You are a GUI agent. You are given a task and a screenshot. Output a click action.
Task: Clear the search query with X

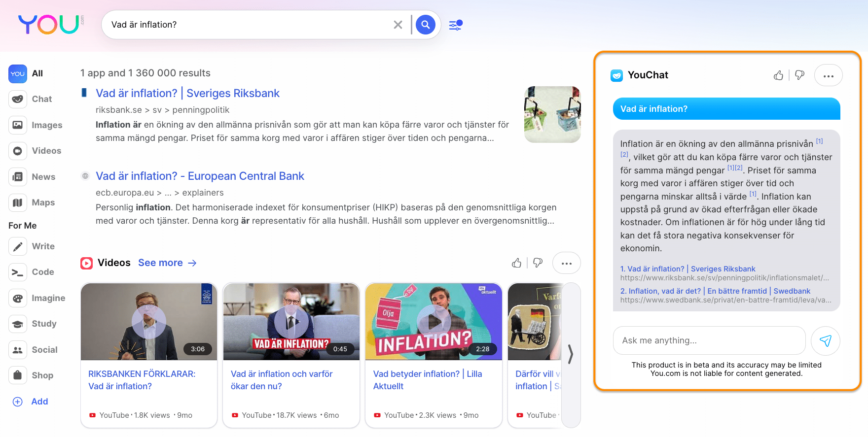pos(398,25)
